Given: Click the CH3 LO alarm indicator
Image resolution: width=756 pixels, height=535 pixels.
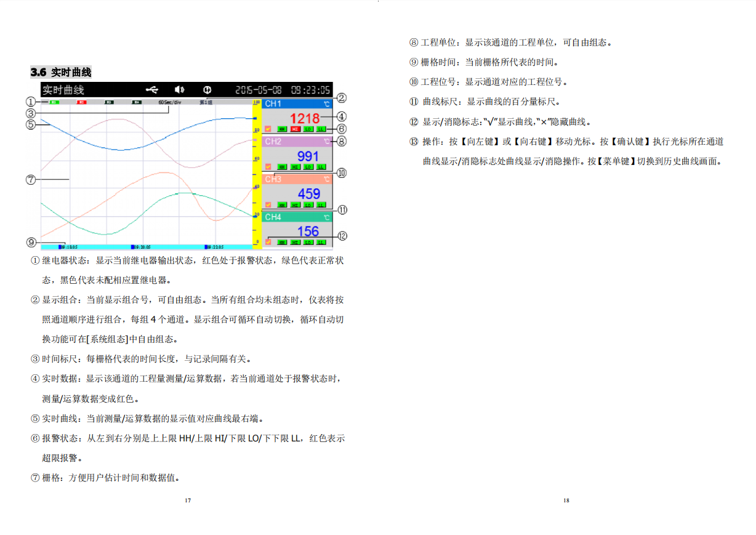Looking at the screenshot, I should coord(308,204).
